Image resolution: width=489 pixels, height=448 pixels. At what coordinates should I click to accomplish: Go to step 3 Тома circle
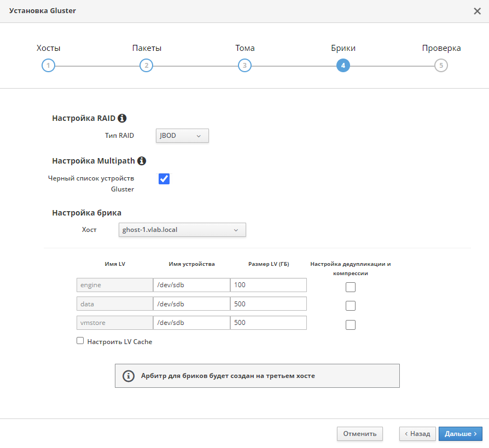pyautogui.click(x=245, y=66)
